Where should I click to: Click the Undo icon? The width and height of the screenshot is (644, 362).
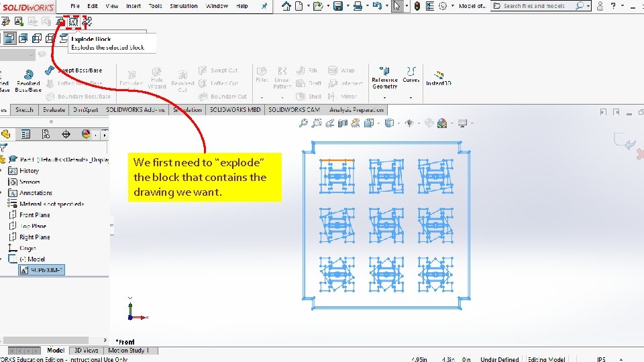377,6
